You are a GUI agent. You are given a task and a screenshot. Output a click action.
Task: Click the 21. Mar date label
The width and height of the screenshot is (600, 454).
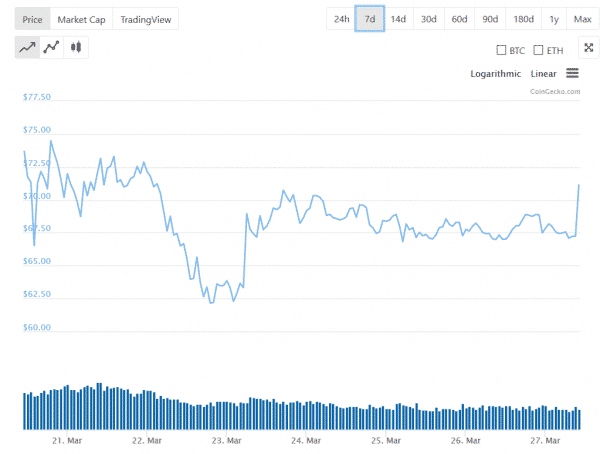point(67,441)
